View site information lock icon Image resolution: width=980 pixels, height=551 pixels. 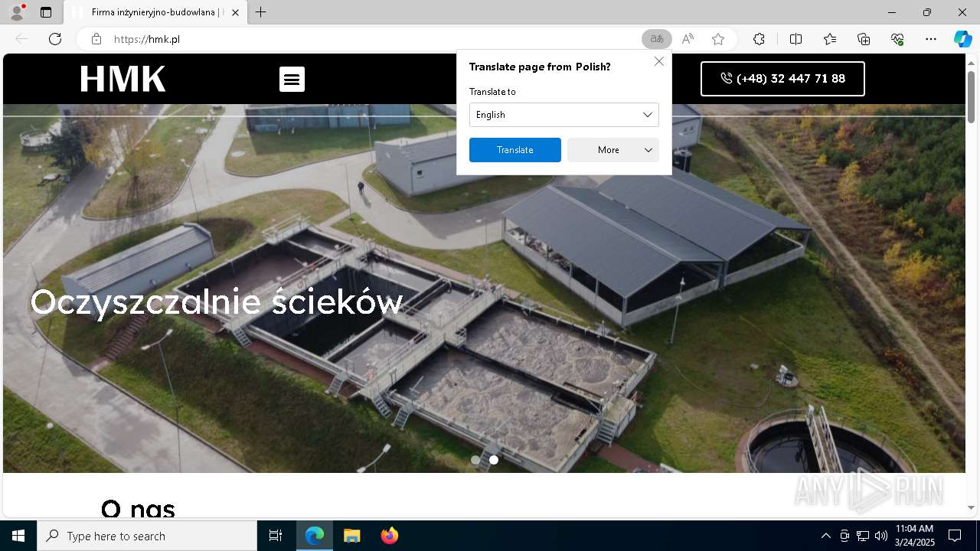(x=96, y=39)
